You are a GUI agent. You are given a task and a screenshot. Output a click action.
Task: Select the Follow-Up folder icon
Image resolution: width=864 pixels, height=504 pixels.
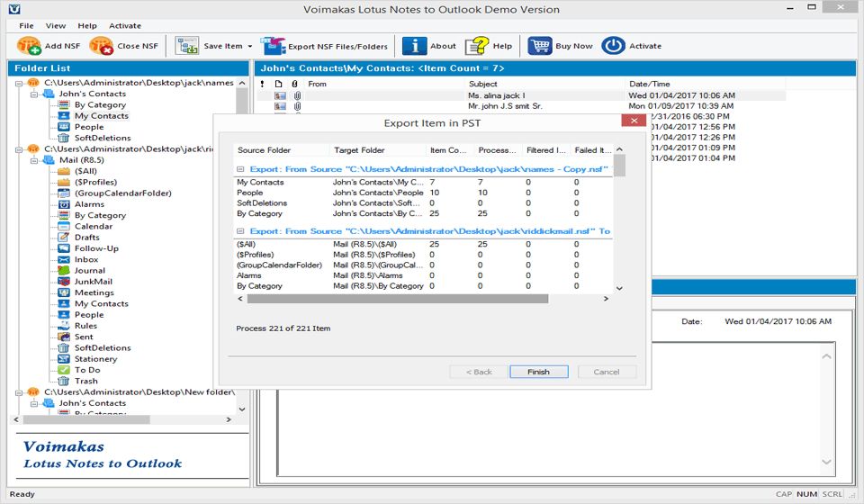tap(64, 247)
